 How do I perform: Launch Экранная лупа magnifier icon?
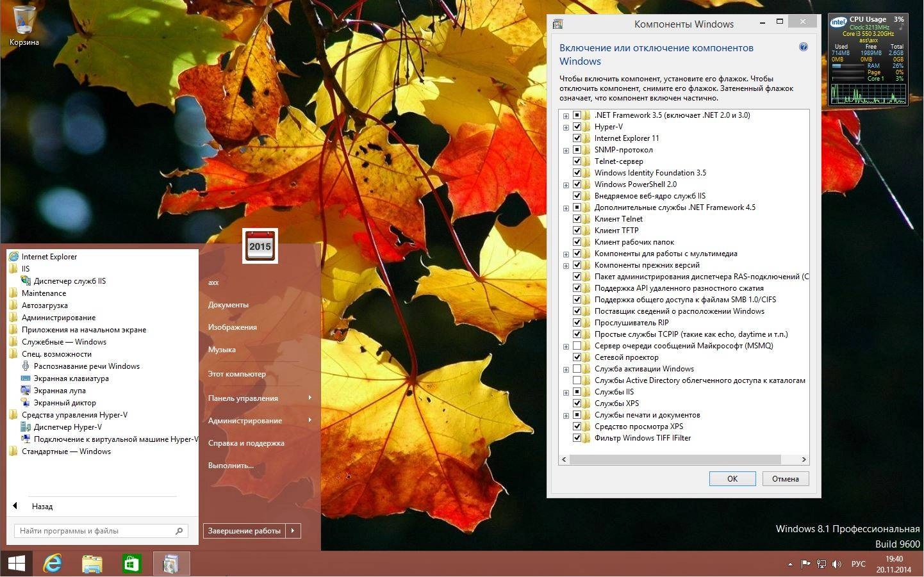(x=26, y=391)
